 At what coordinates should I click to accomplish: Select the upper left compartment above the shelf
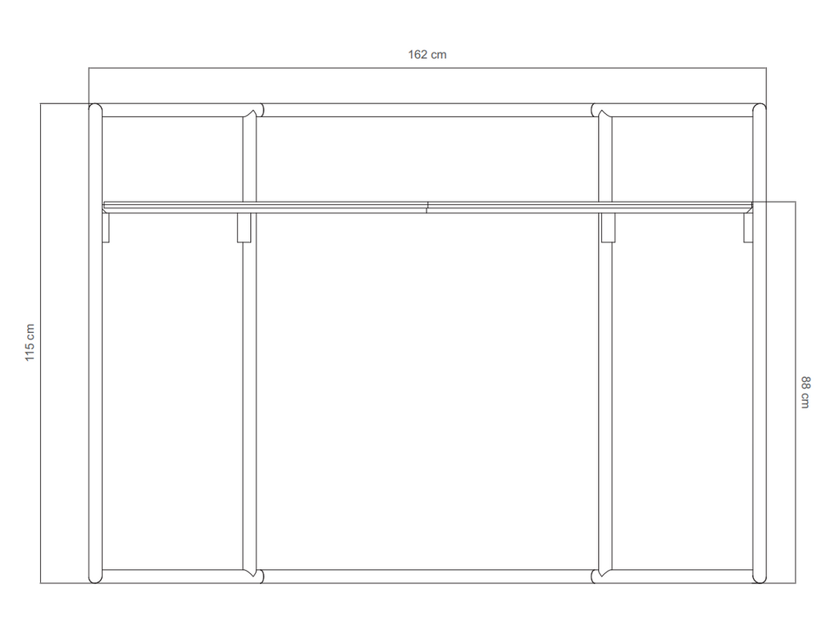(172, 159)
